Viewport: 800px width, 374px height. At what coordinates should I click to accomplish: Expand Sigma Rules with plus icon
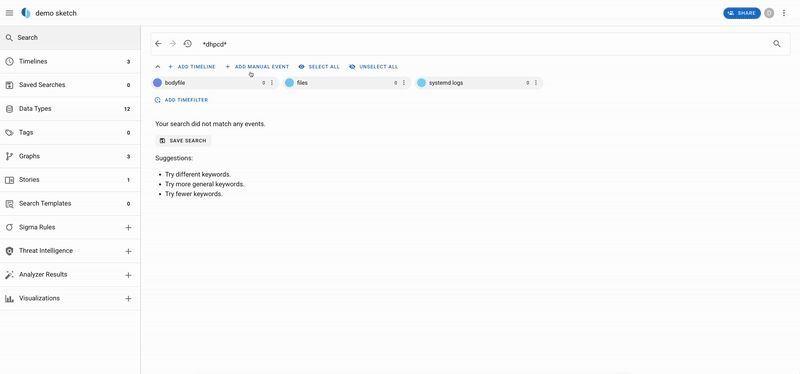(x=128, y=228)
